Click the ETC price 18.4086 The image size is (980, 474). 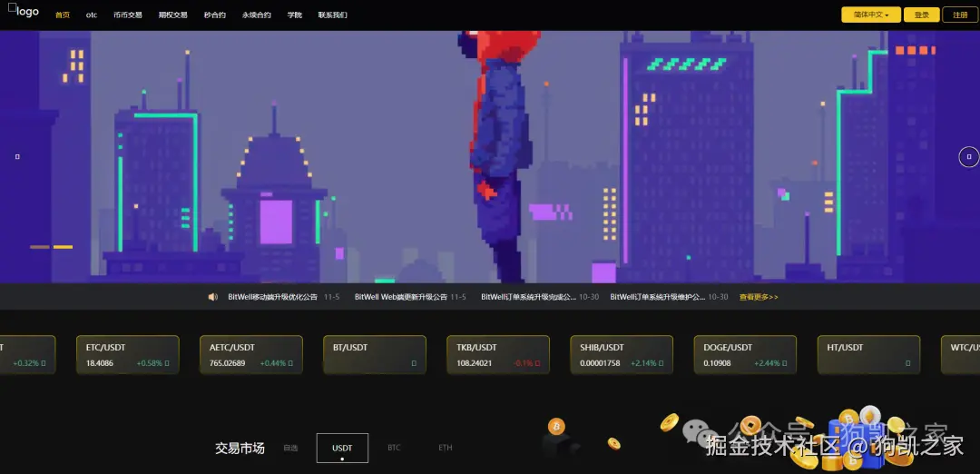[100, 363]
